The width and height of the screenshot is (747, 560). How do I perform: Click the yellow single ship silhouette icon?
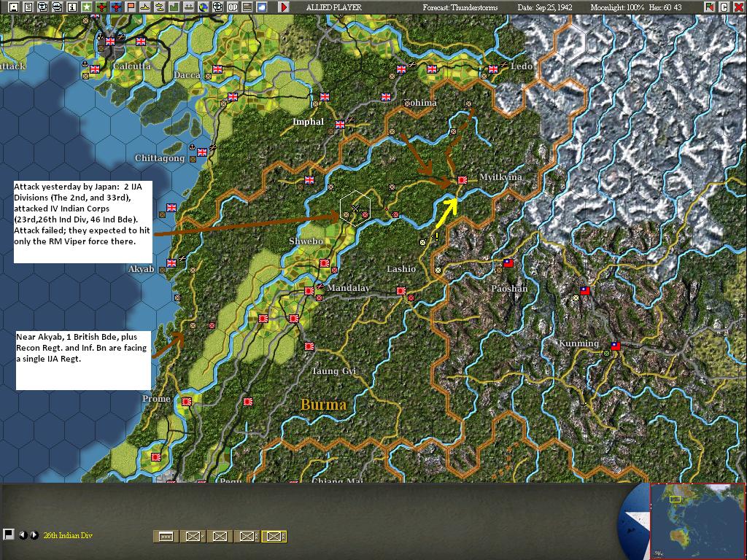[x=145, y=7]
